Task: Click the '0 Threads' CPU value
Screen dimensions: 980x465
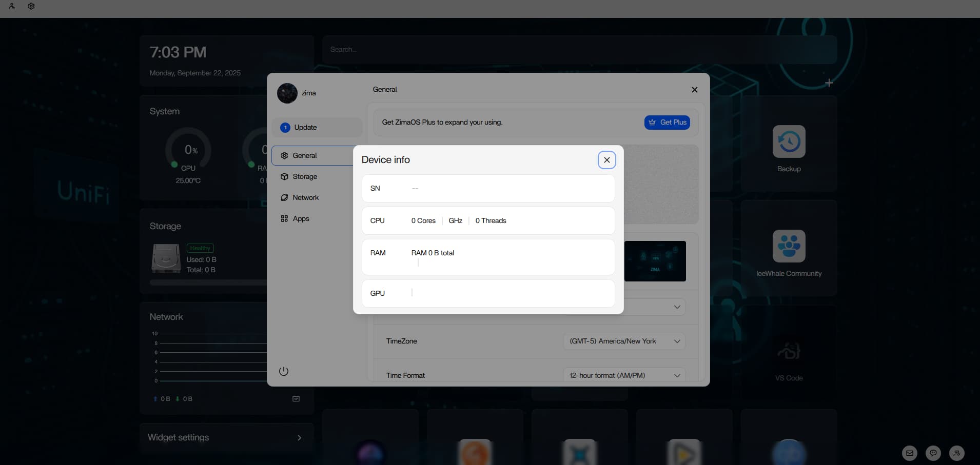Action: click(491, 221)
